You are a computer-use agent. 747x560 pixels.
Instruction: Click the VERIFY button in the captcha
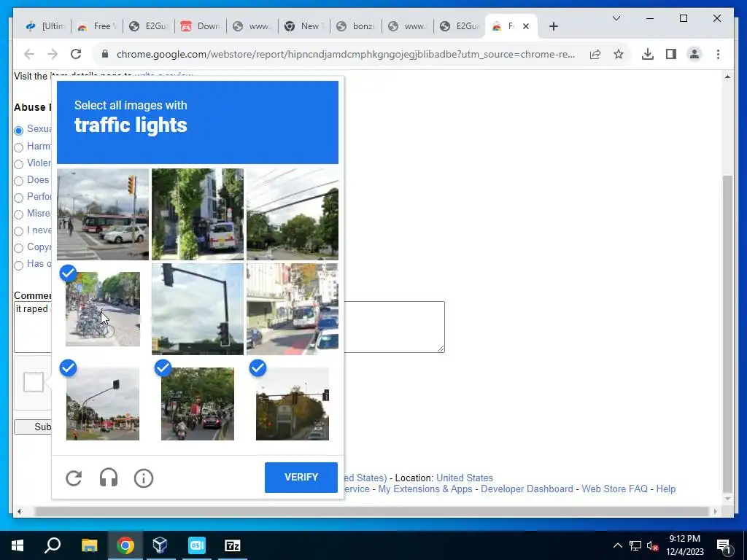point(301,477)
